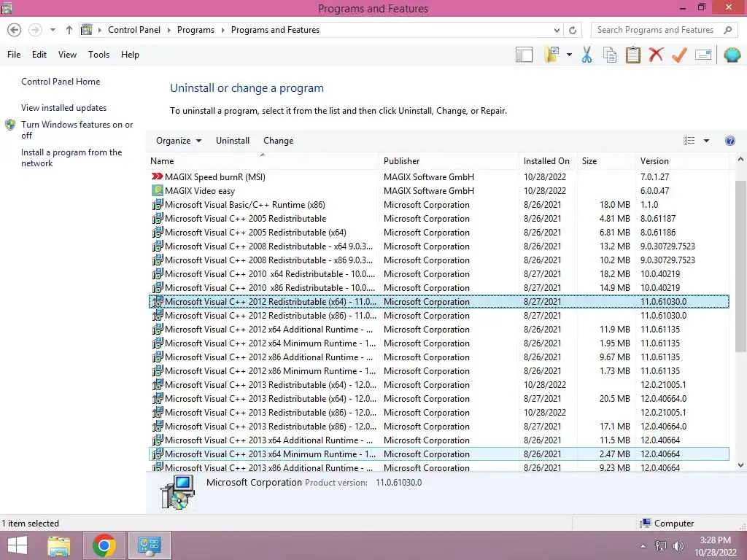Show hidden system tray icons

[x=643, y=546]
